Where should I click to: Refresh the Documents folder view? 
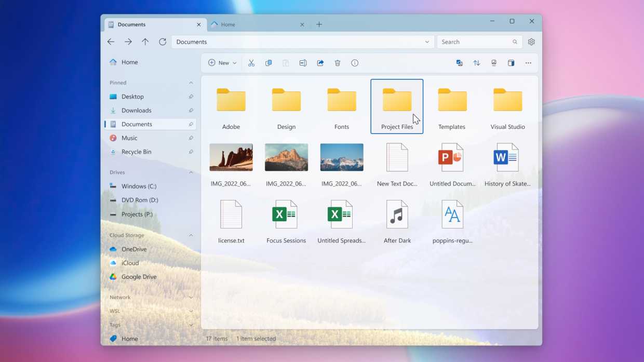click(x=163, y=42)
